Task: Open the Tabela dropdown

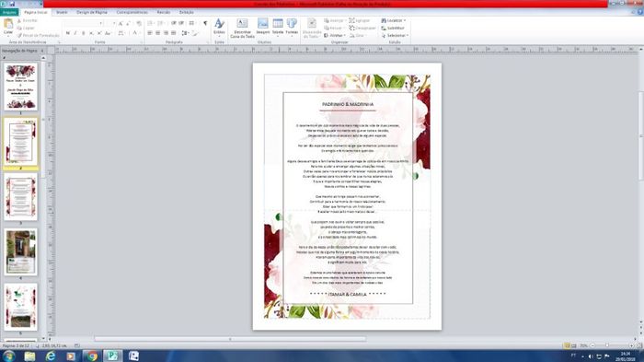Action: click(x=278, y=27)
